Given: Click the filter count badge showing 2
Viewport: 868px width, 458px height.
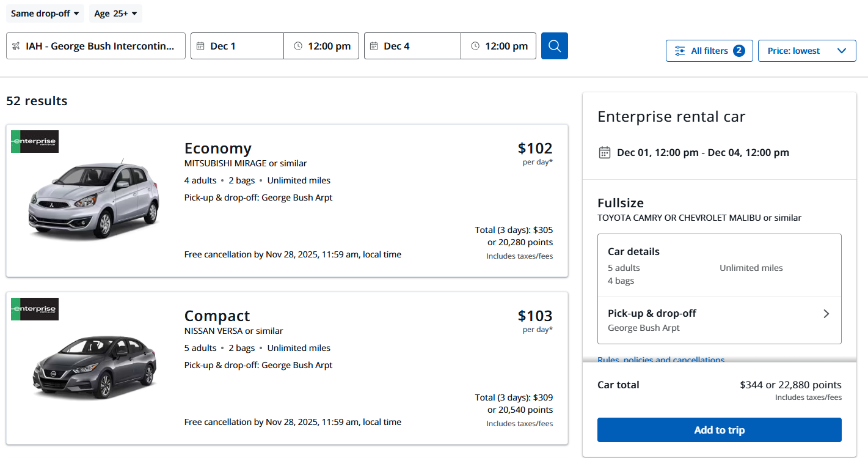Looking at the screenshot, I should (x=739, y=51).
